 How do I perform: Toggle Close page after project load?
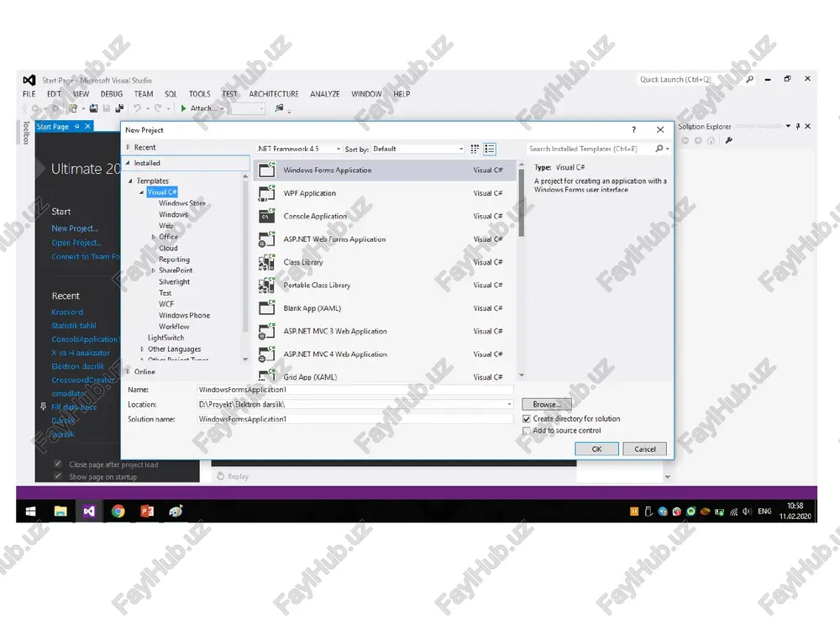tap(58, 464)
